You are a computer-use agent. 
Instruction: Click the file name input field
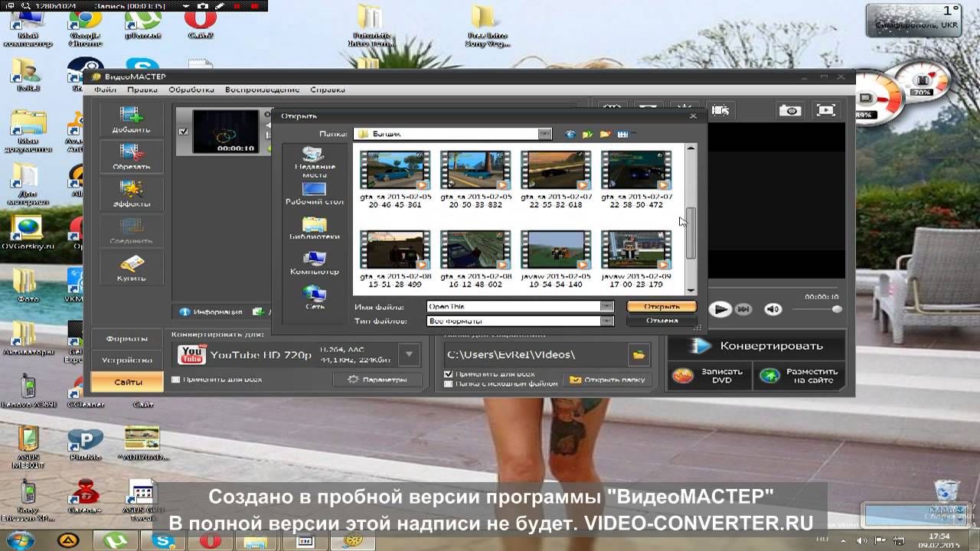(x=513, y=306)
